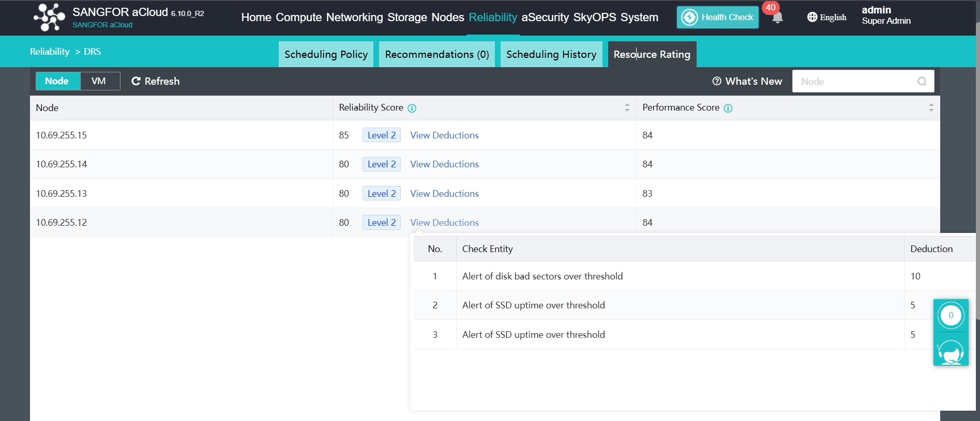Select node 10.69.255.15 cell

pyautogui.click(x=181, y=135)
